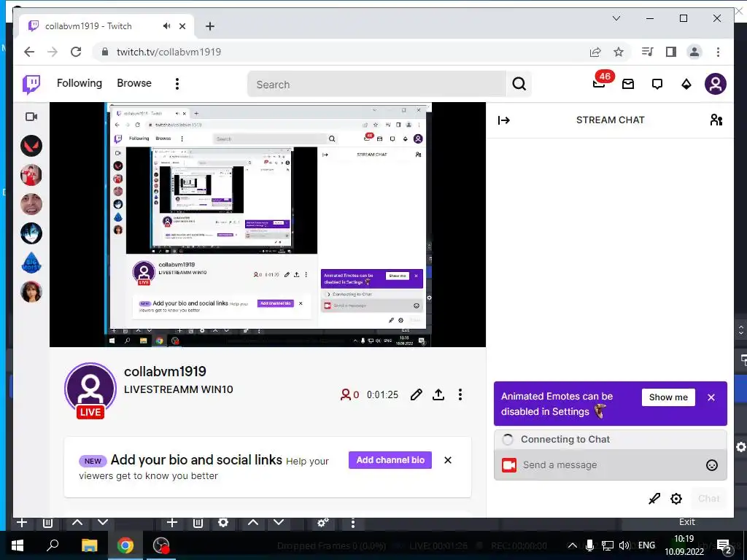Click the live video player

click(x=268, y=225)
